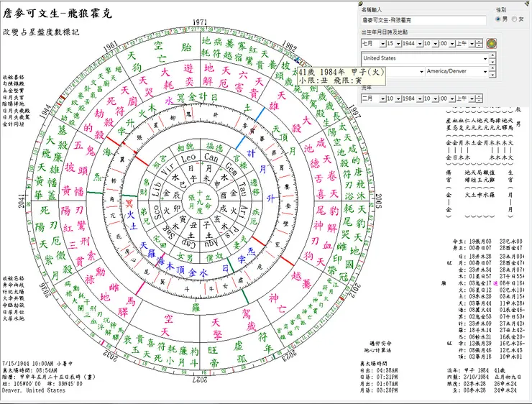Click the spinner up arrow on transit 1984 row
This screenshot has width=532, height=404.
pyautogui.click(x=479, y=96)
